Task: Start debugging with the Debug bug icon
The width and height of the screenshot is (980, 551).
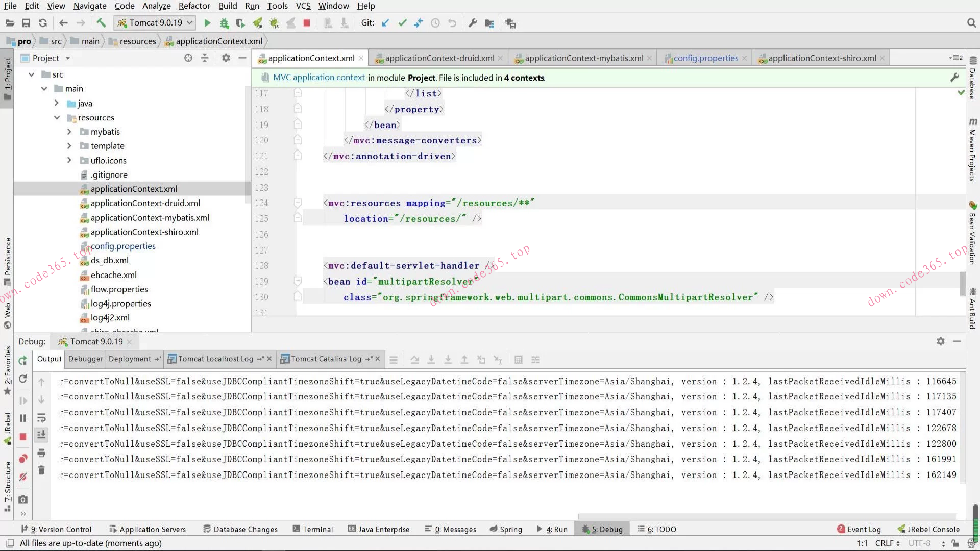Action: pyautogui.click(x=224, y=23)
